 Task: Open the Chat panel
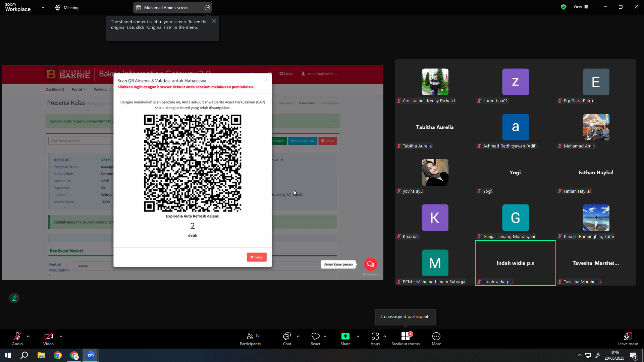click(x=287, y=339)
